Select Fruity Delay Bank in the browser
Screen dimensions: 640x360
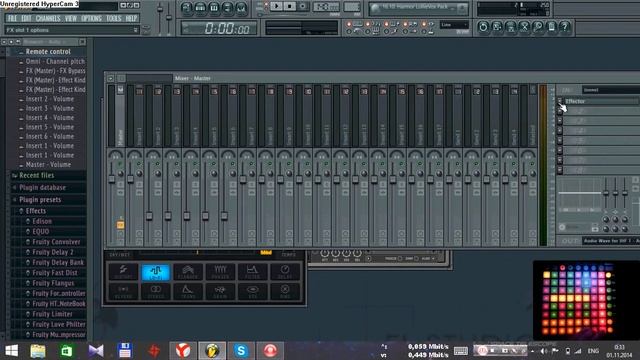[x=58, y=262]
